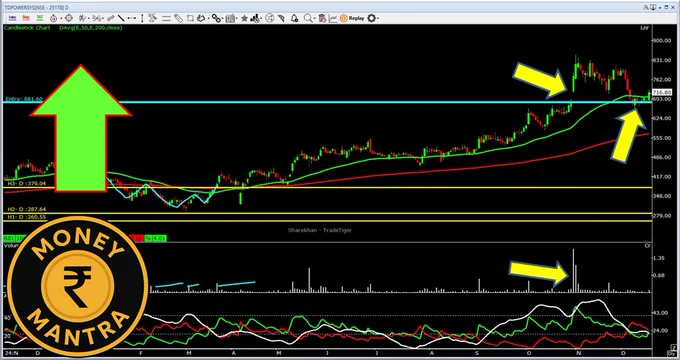This screenshot has height=360, width=680.
Task: Click the red Buy order toolbar icon
Action: [x=26, y=18]
